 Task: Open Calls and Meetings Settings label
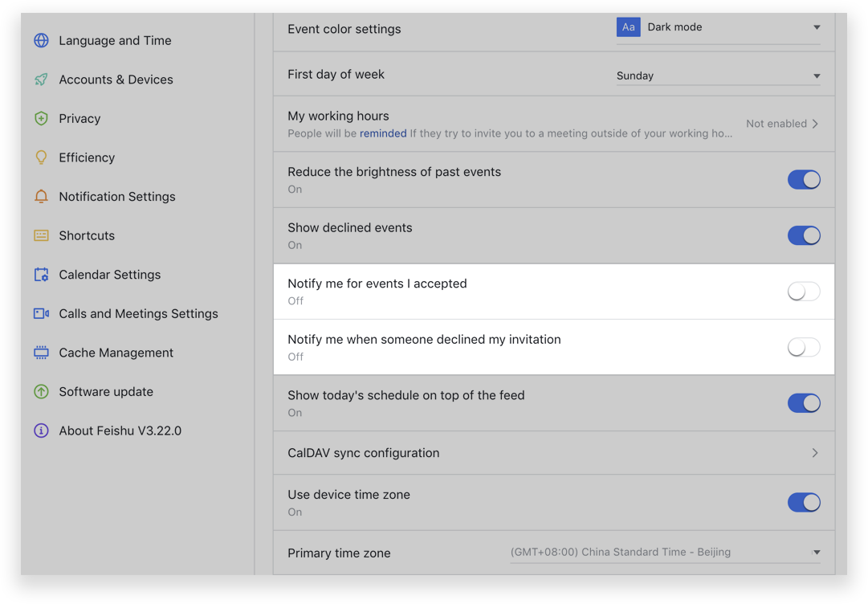(x=138, y=313)
